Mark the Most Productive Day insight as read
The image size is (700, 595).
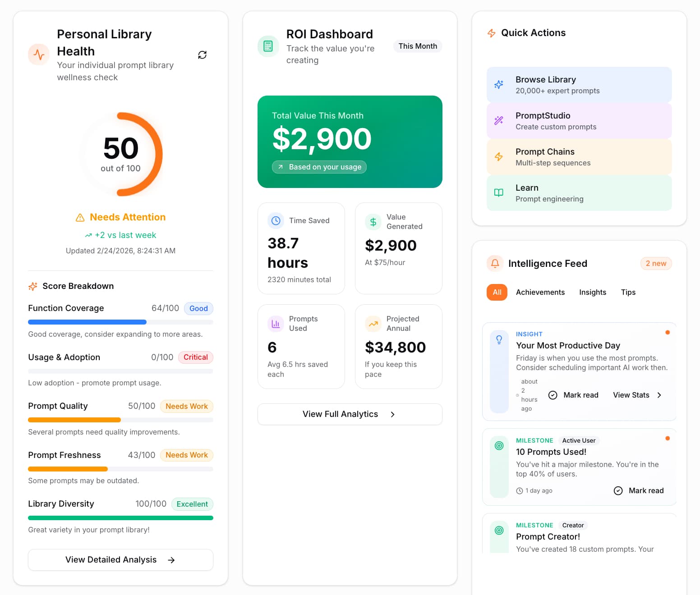point(573,395)
